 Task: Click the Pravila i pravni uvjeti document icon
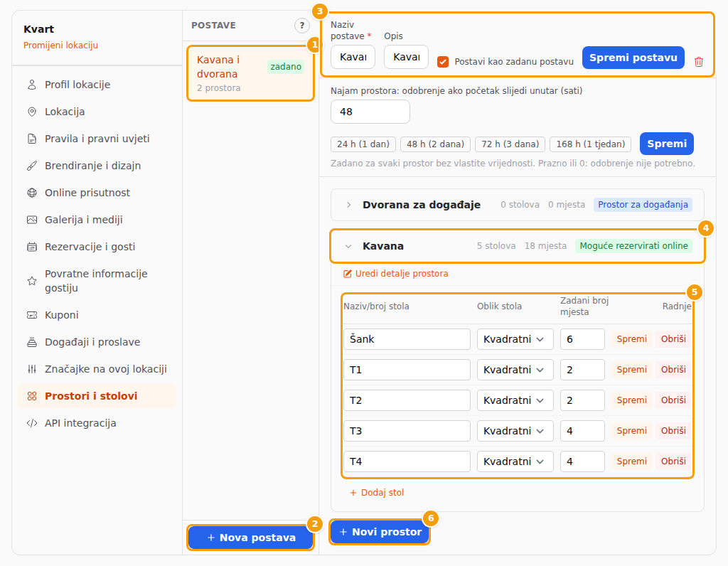[31, 139]
